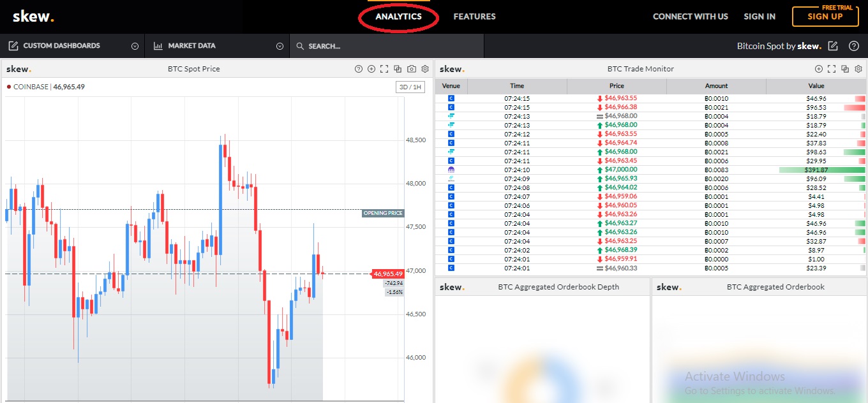Open the help icon in the top-right toolbar
This screenshot has width=868, height=403.
tap(854, 46)
